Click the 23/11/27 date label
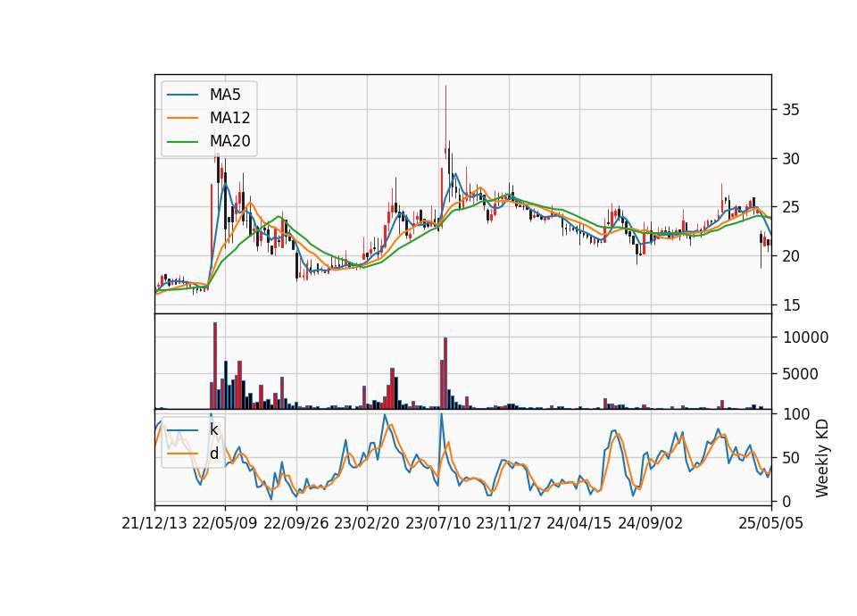Viewport: 857px width, 616px height. click(x=509, y=523)
